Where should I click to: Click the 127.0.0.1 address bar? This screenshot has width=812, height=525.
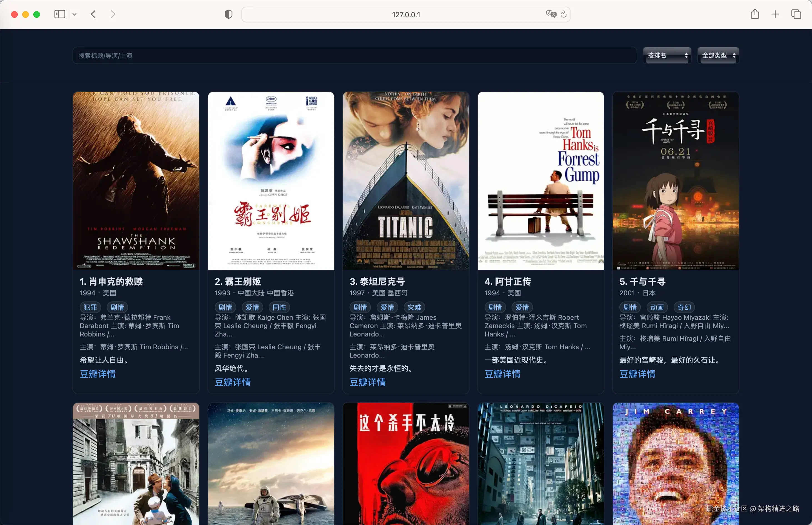(x=405, y=15)
